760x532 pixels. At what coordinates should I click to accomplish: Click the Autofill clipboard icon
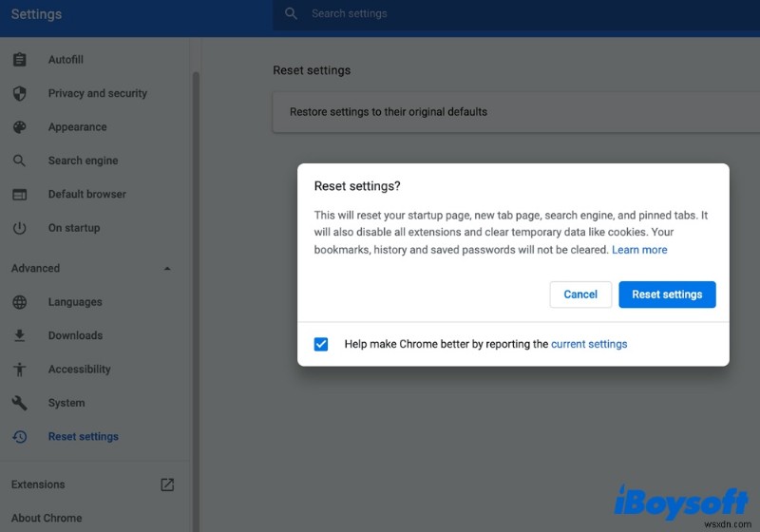pos(19,60)
